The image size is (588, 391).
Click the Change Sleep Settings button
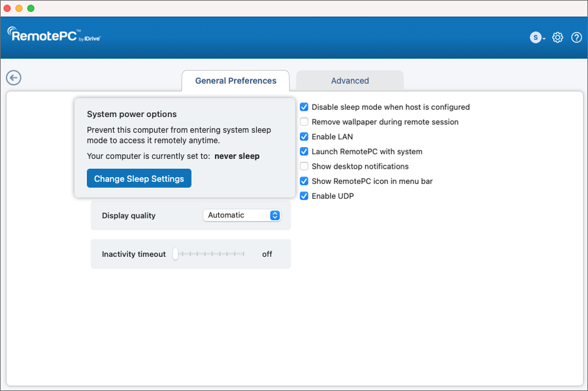point(139,178)
